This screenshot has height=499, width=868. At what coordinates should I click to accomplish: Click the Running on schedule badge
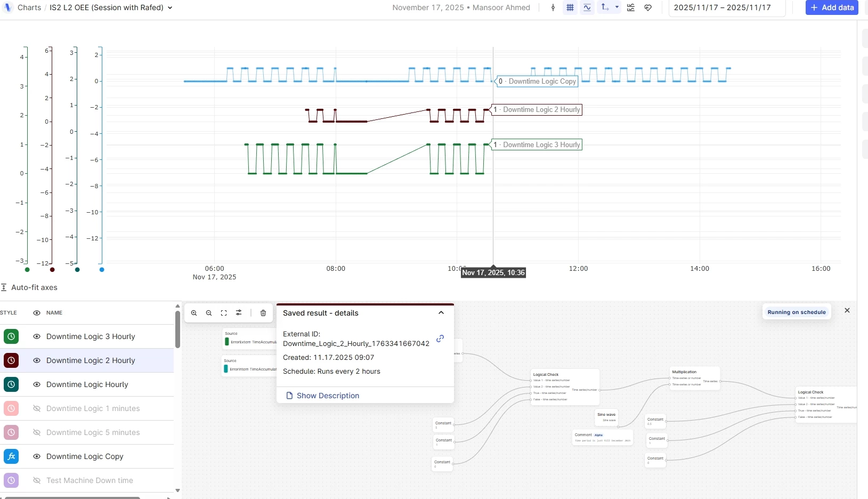tap(797, 312)
